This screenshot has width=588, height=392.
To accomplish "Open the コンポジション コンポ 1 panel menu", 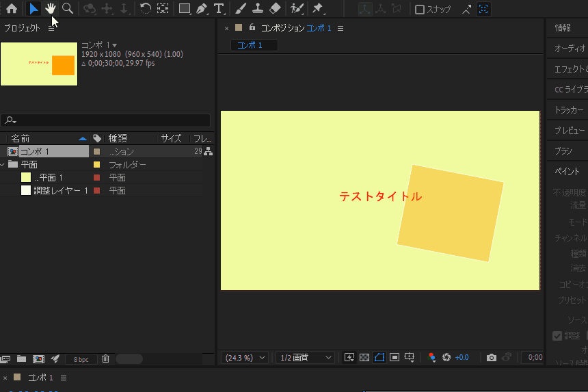I will [340, 29].
